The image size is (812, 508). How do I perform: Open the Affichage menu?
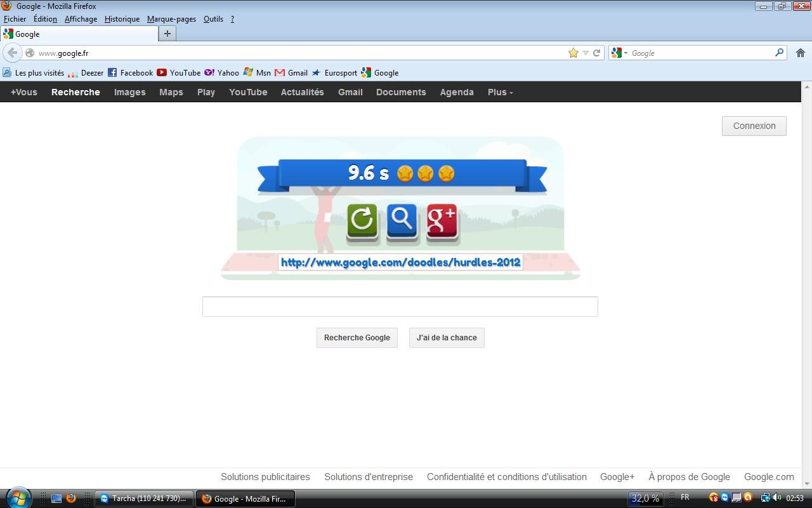point(81,19)
